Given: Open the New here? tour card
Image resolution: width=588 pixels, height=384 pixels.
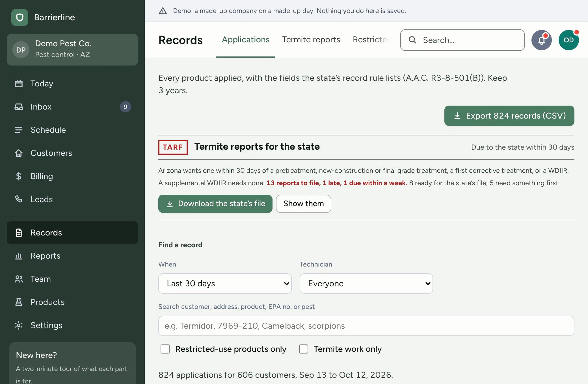Looking at the screenshot, I should [72, 363].
